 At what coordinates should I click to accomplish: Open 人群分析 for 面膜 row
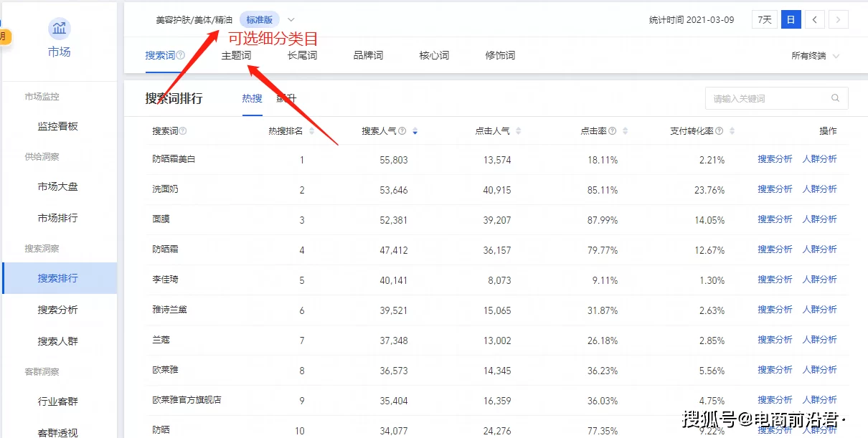(x=819, y=219)
